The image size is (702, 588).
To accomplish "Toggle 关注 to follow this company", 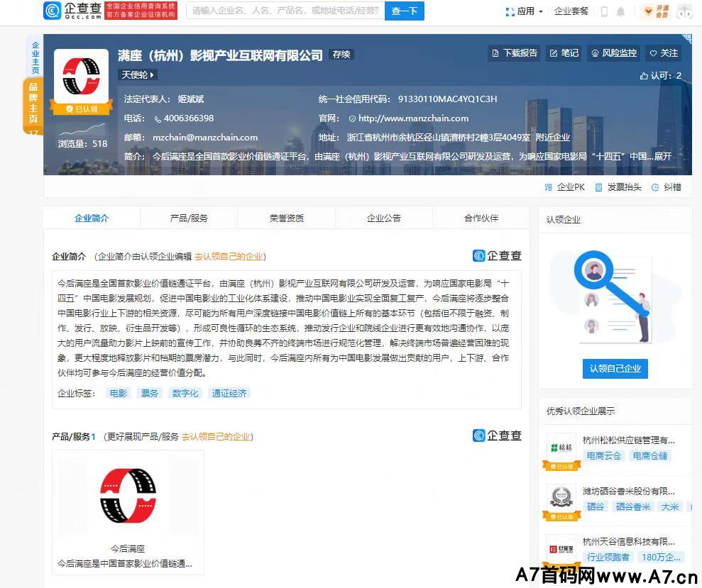I will click(x=663, y=53).
